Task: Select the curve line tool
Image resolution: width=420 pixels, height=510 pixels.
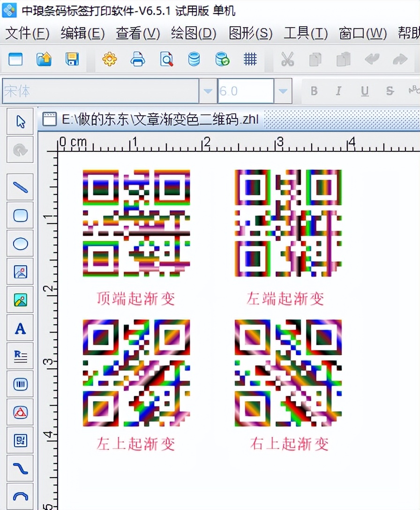Action: point(20,469)
